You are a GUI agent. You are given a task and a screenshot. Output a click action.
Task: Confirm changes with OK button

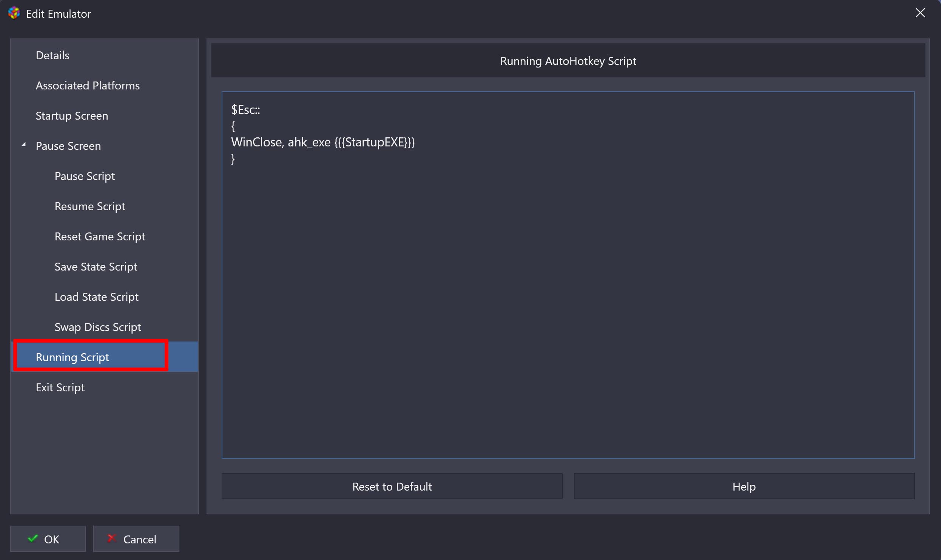pos(48,539)
